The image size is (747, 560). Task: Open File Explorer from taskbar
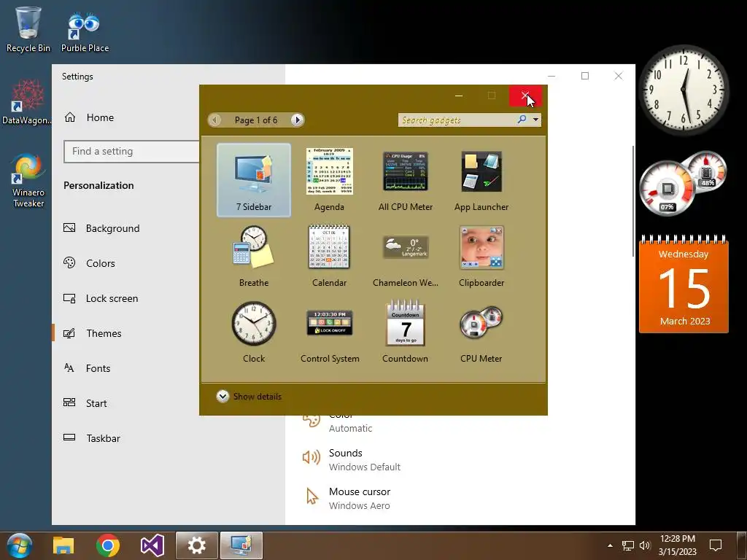coord(63,545)
